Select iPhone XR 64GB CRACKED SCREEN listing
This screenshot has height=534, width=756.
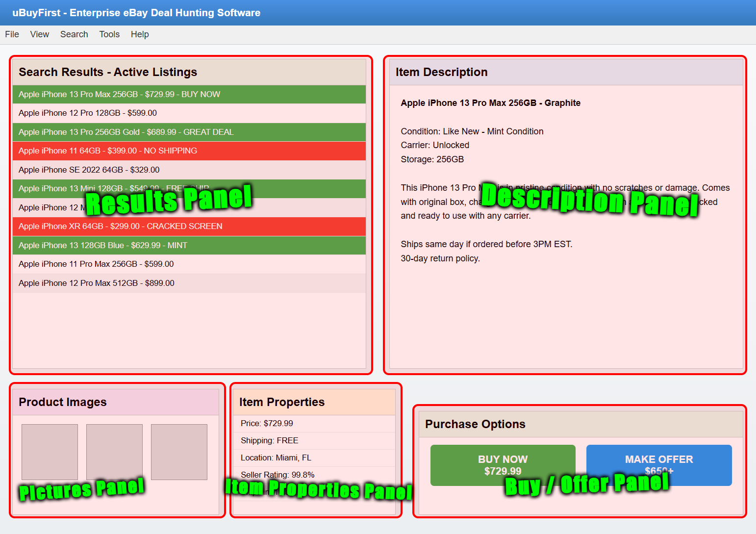(x=189, y=227)
